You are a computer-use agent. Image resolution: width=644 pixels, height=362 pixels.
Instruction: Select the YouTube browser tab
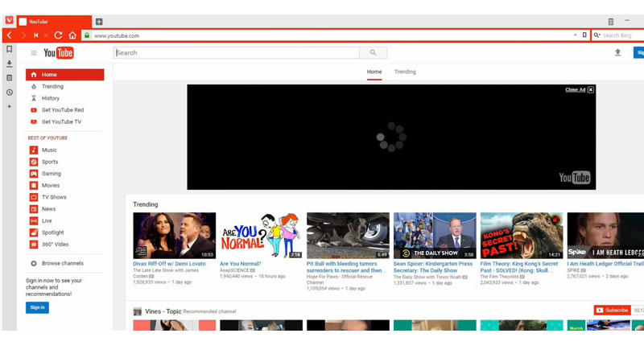[x=54, y=22]
